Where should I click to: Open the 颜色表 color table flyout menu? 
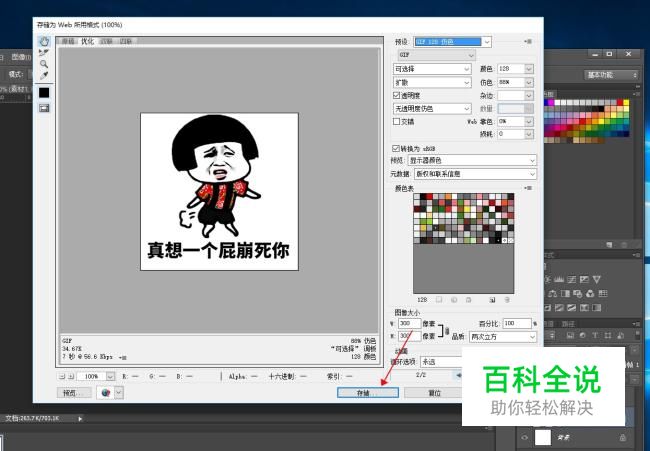(528, 188)
